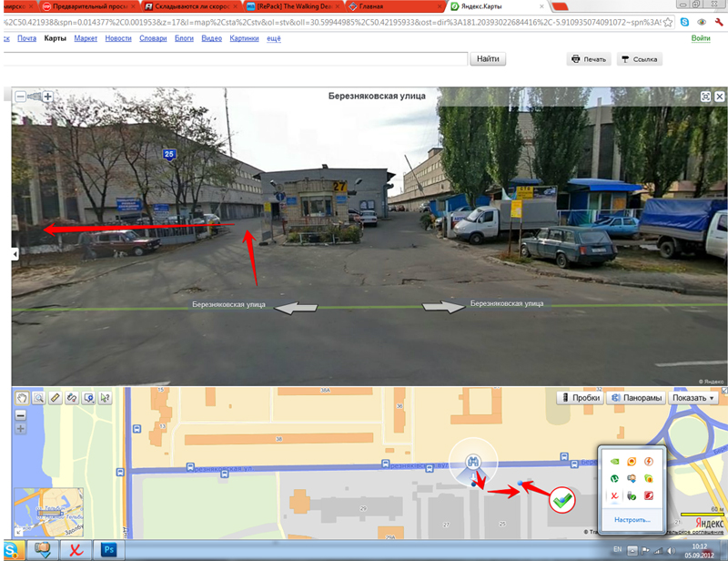Click the panorama pin marker on map
The image size is (728, 561).
(x=471, y=463)
